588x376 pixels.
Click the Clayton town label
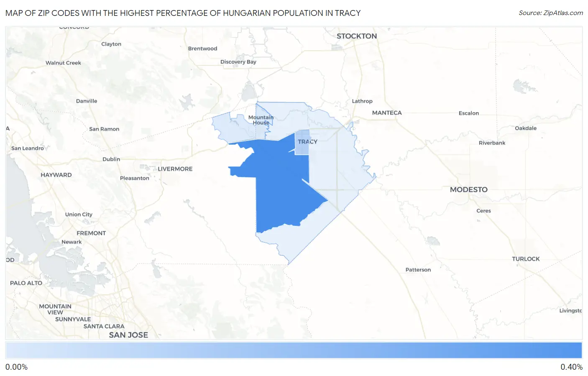click(x=111, y=44)
